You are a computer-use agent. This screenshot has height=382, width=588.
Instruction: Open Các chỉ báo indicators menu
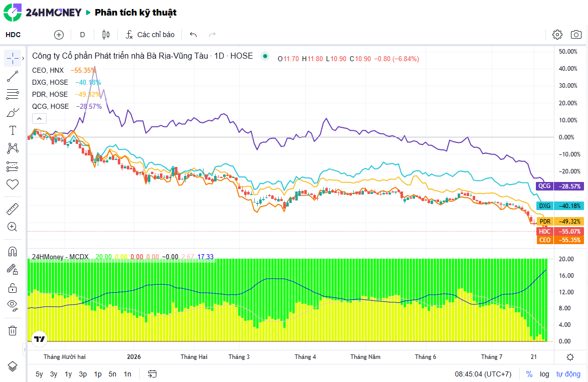point(150,35)
